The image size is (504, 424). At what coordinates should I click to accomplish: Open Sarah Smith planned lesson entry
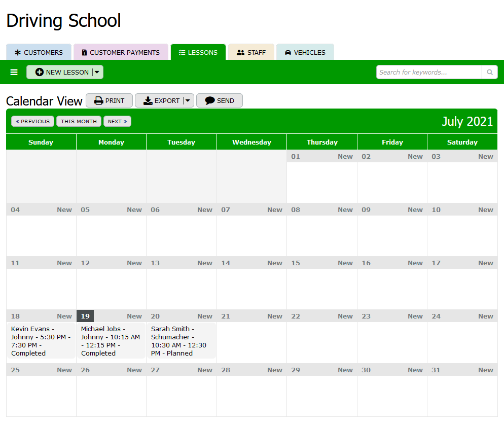click(181, 341)
